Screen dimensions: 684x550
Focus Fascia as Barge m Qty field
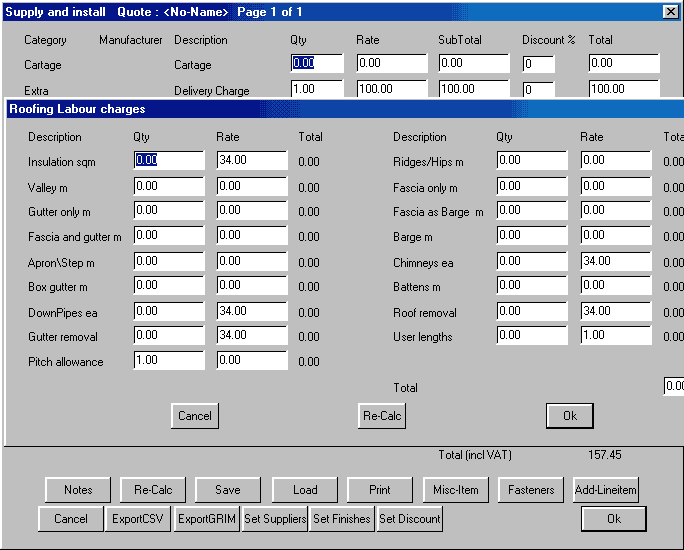(532, 210)
